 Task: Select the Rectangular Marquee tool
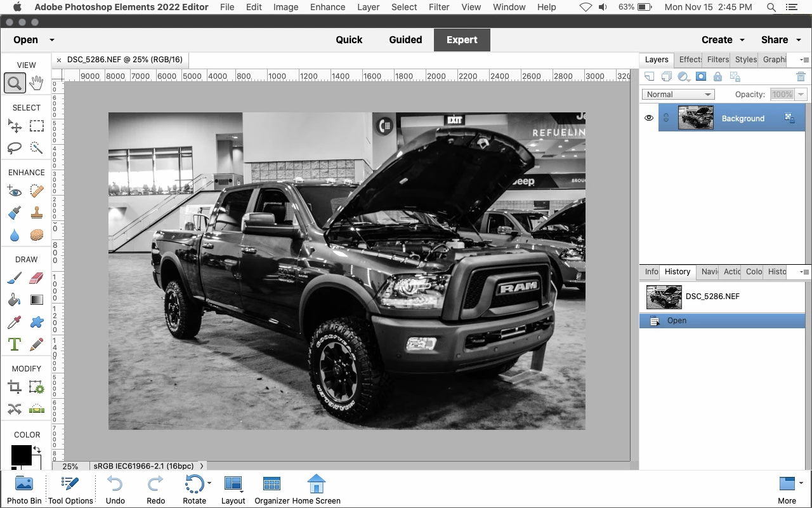[x=37, y=126]
